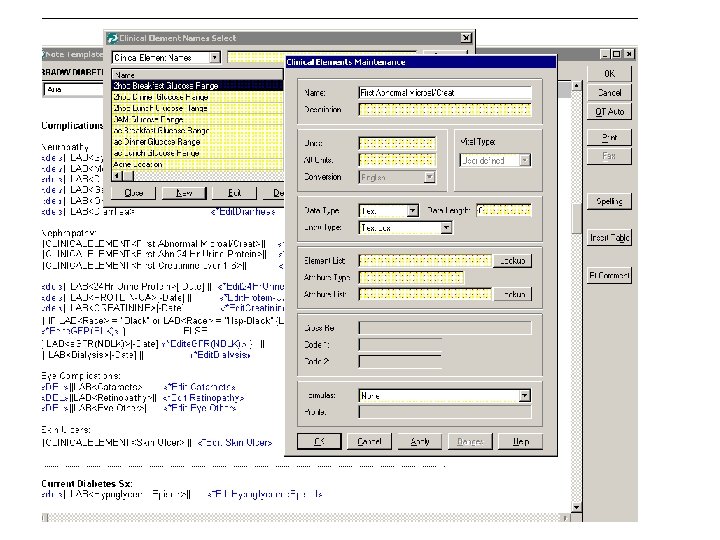Click the Fl Comment button

coord(609,276)
